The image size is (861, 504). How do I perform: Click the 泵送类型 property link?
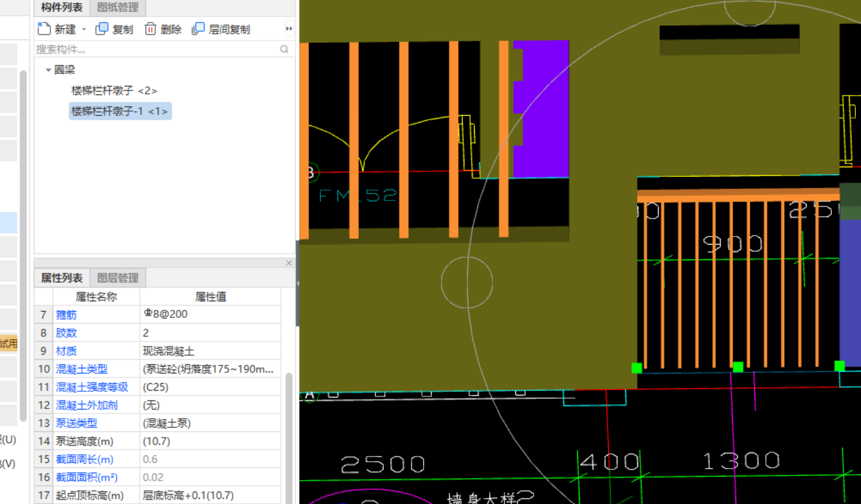click(76, 423)
